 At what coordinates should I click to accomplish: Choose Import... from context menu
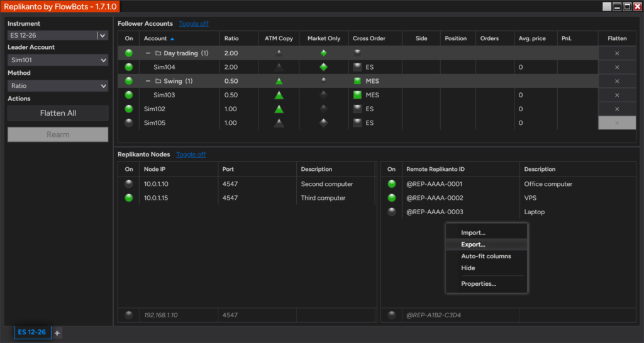(x=486, y=232)
